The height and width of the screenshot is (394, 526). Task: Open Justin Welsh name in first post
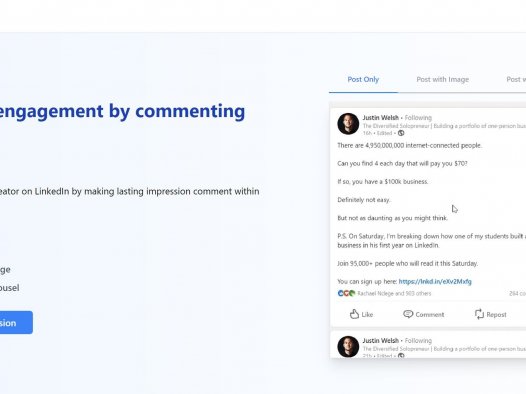(x=380, y=118)
